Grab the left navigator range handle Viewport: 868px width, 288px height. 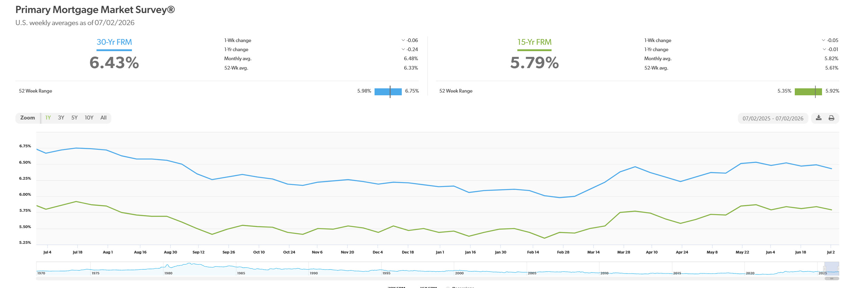[x=824, y=269]
